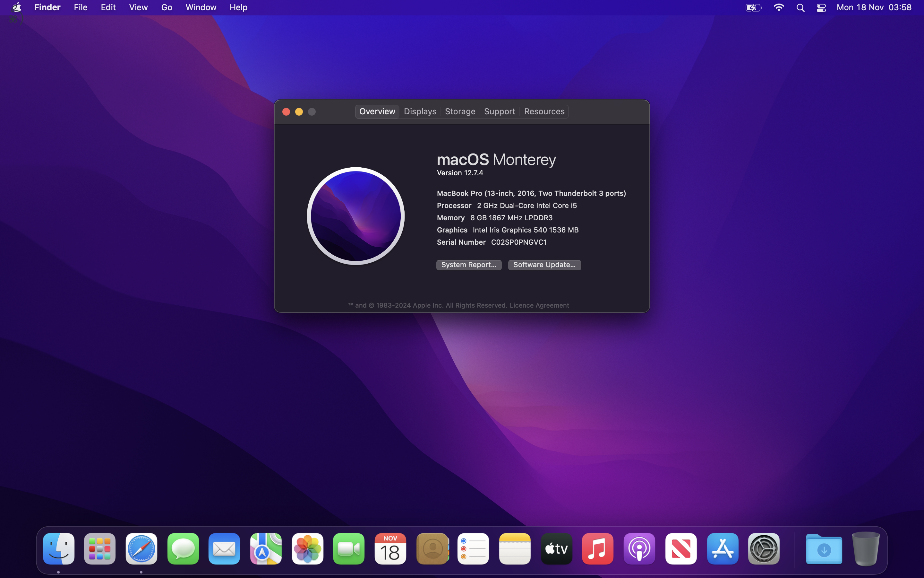Open Launchpad in the Dock
The image size is (924, 578).
click(100, 548)
